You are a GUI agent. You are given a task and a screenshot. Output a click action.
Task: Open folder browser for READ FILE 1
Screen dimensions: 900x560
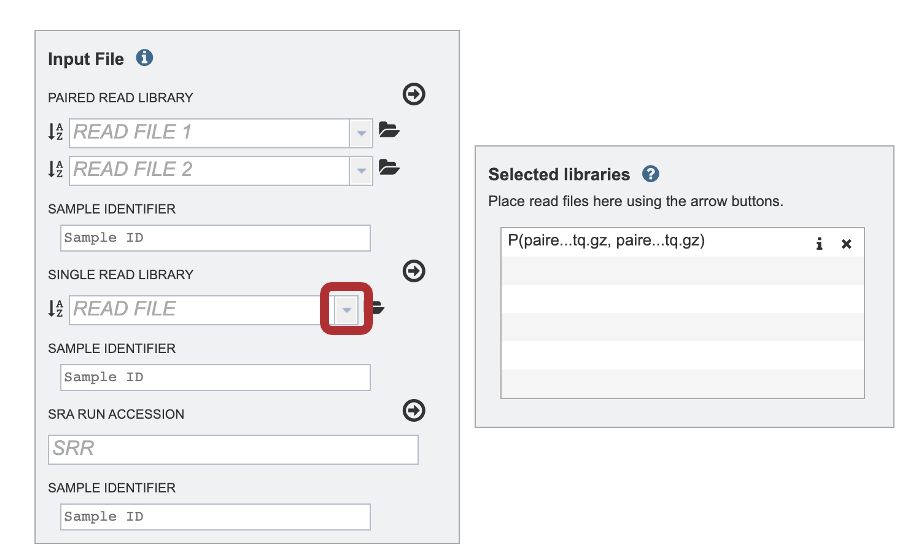[x=389, y=130]
